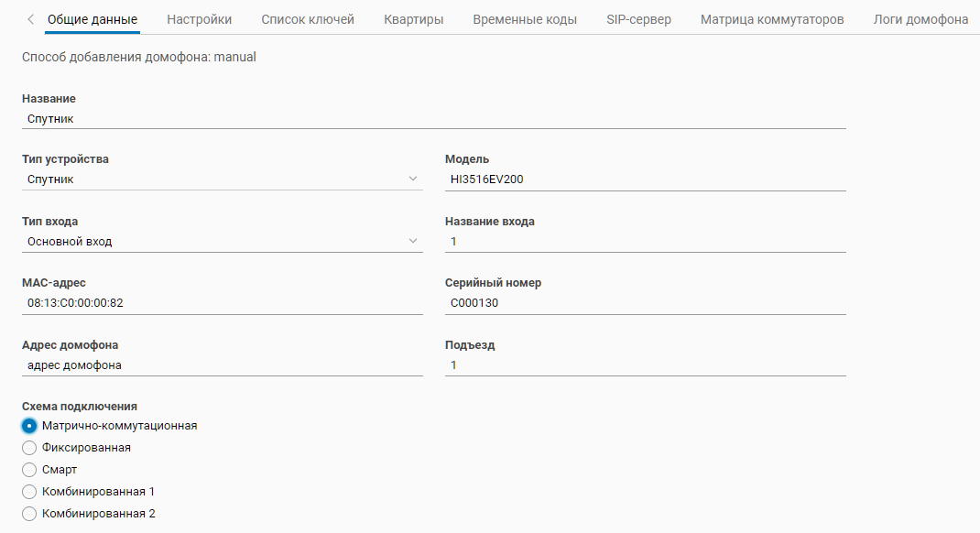The image size is (980, 533).
Task: Click the Адрес домофона input field
Action: click(x=222, y=365)
